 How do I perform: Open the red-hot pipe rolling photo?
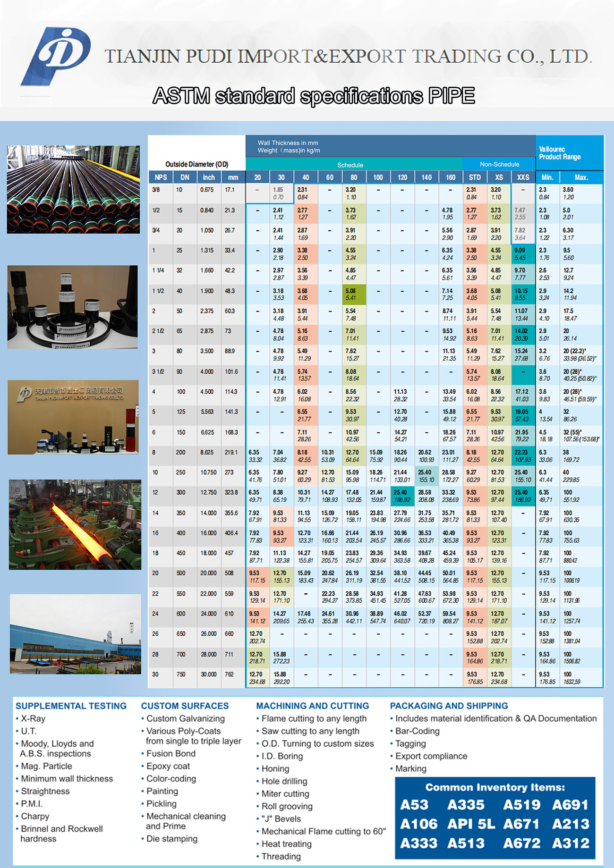(x=75, y=525)
